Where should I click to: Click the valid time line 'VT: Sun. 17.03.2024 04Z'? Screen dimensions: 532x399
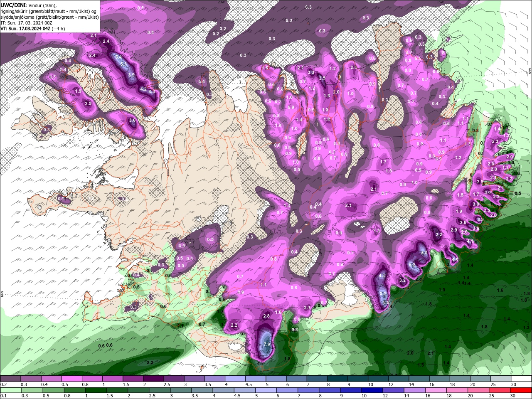tap(25, 29)
